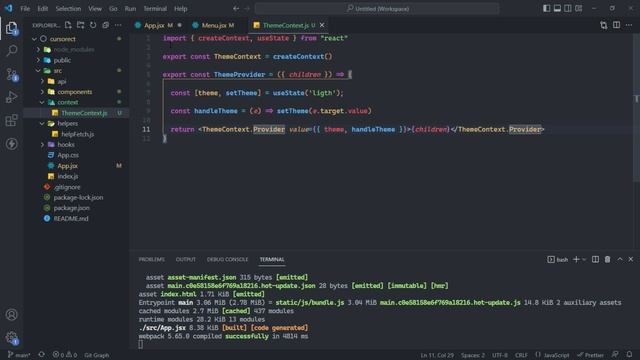Add a new terminal with plus icon
Viewport: 640px width, 360px height.
click(576, 260)
